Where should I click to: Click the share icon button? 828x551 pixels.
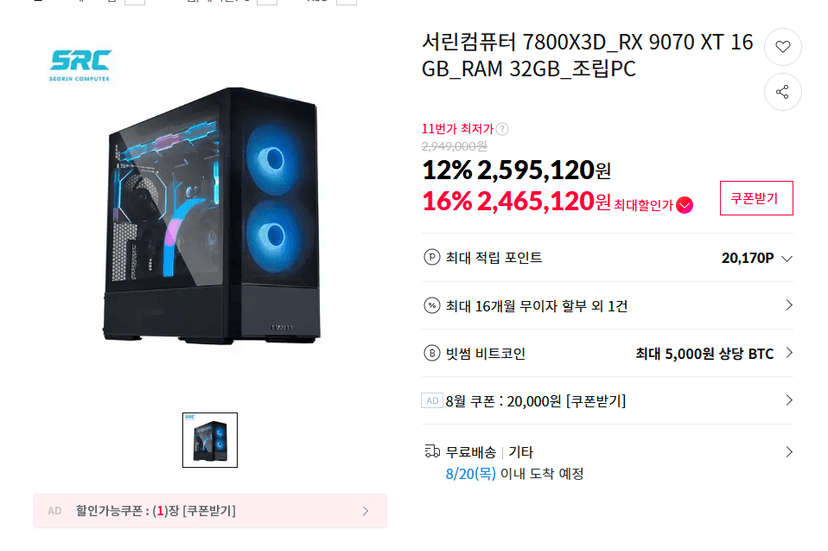point(783,92)
